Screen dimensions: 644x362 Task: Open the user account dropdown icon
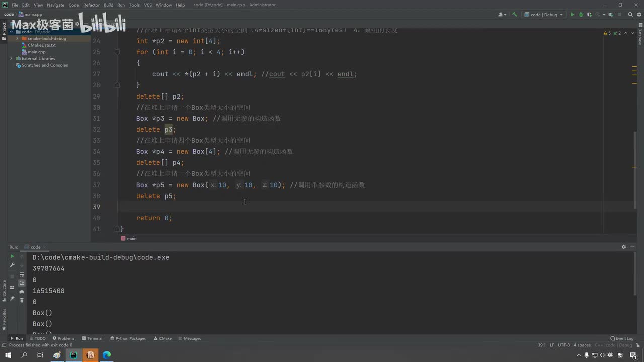502,15
